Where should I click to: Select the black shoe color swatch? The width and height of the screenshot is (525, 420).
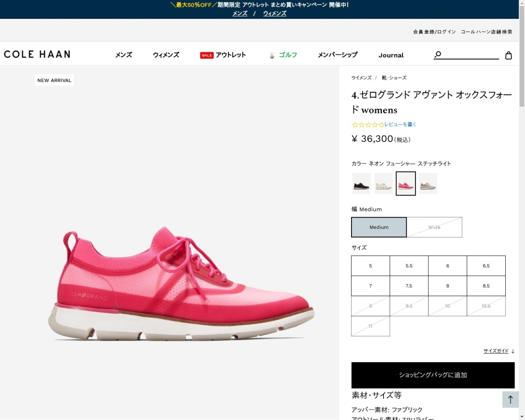(361, 184)
